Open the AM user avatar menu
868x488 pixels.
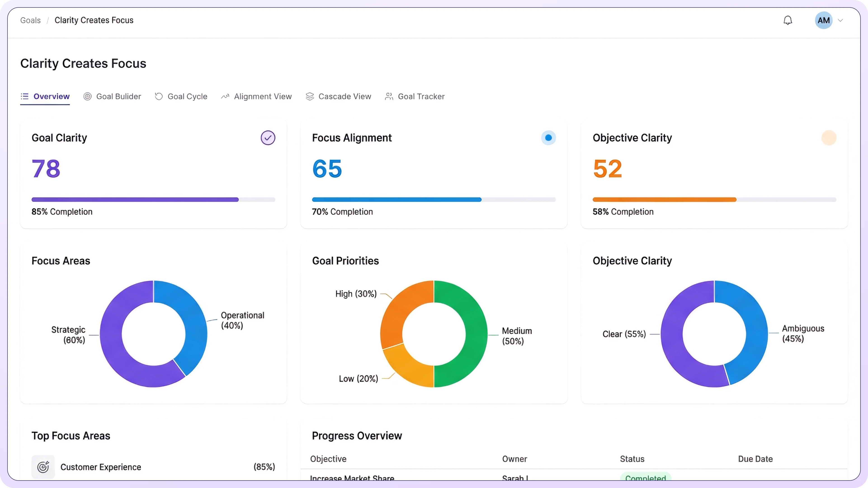(823, 21)
